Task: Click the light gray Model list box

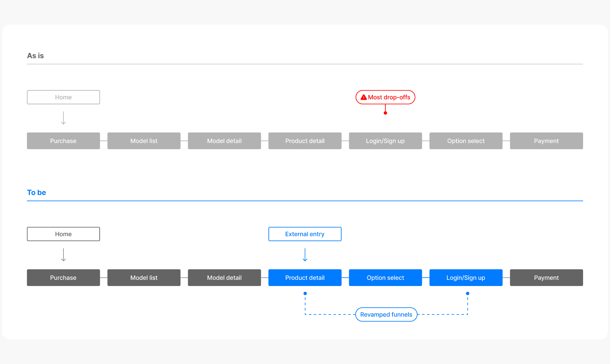Action: click(x=144, y=141)
